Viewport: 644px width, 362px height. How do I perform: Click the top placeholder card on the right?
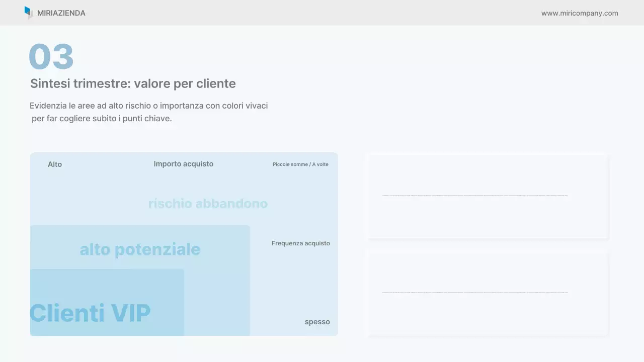[x=488, y=196]
